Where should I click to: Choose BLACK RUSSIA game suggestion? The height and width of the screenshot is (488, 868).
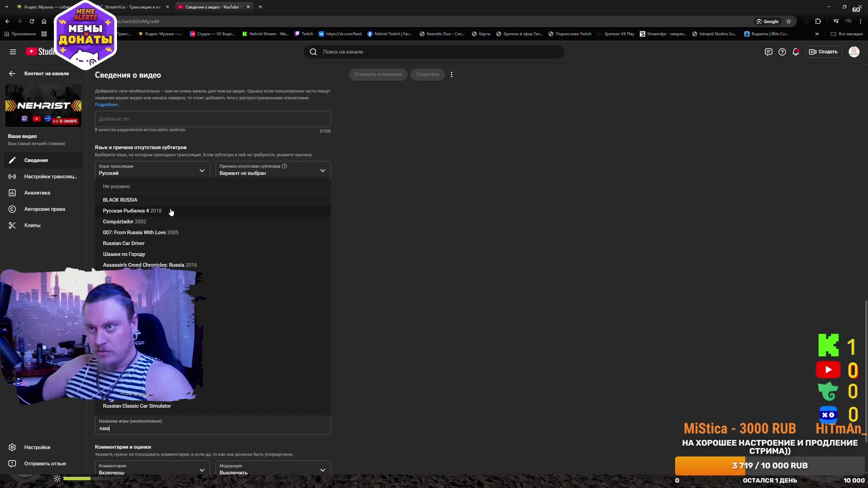pyautogui.click(x=120, y=200)
